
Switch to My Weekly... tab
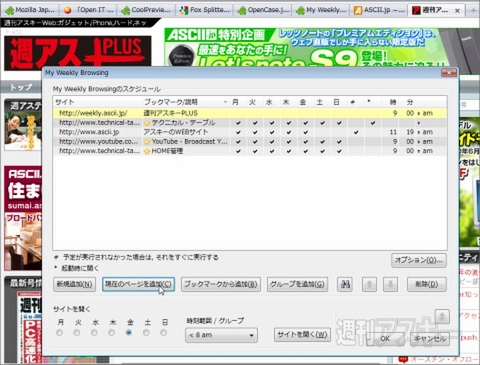(x=321, y=10)
